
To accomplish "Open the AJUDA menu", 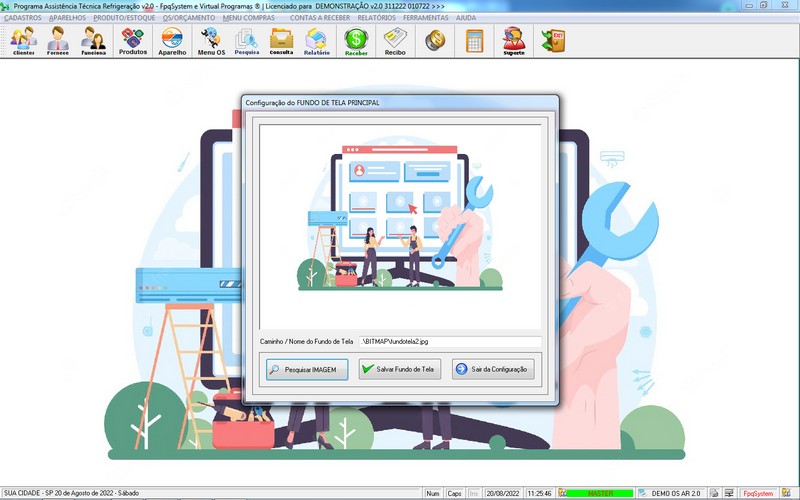I will pos(466,17).
